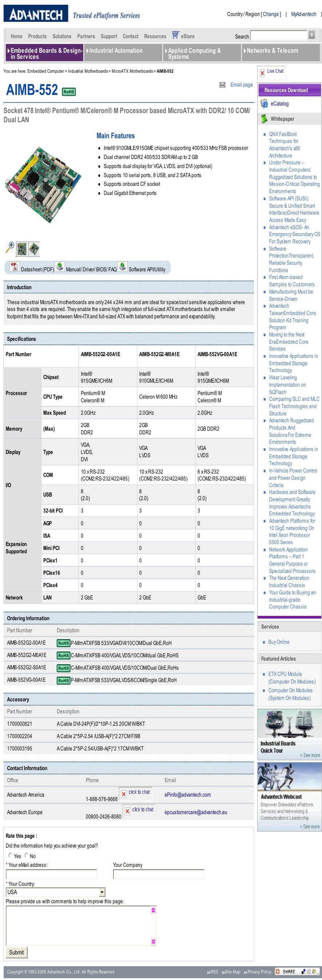322x980 pixels.
Task: Click the Manual/Driver download icon
Action: (60, 266)
